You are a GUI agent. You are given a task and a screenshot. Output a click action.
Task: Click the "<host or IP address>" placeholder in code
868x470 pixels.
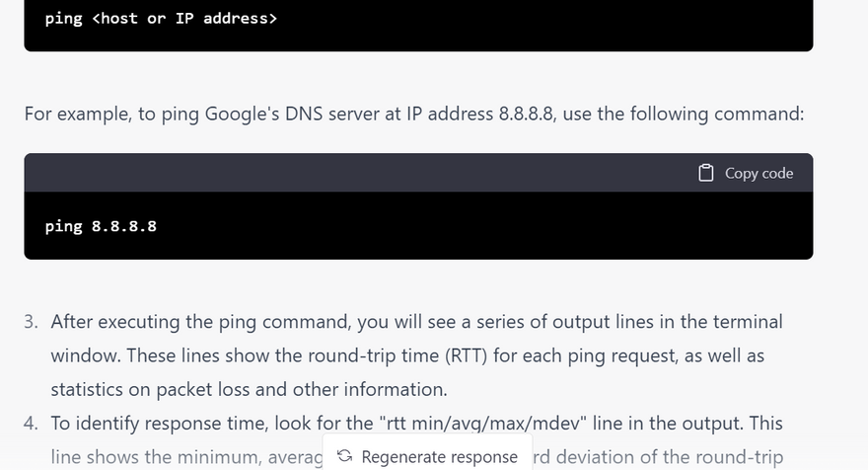coord(184,18)
